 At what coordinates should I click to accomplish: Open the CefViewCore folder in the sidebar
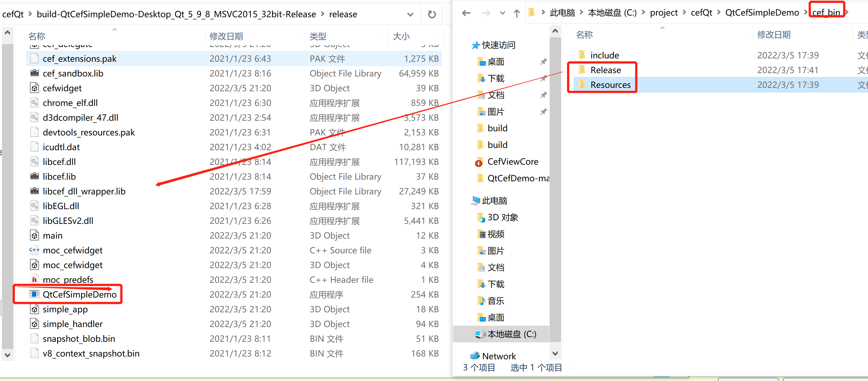point(512,162)
